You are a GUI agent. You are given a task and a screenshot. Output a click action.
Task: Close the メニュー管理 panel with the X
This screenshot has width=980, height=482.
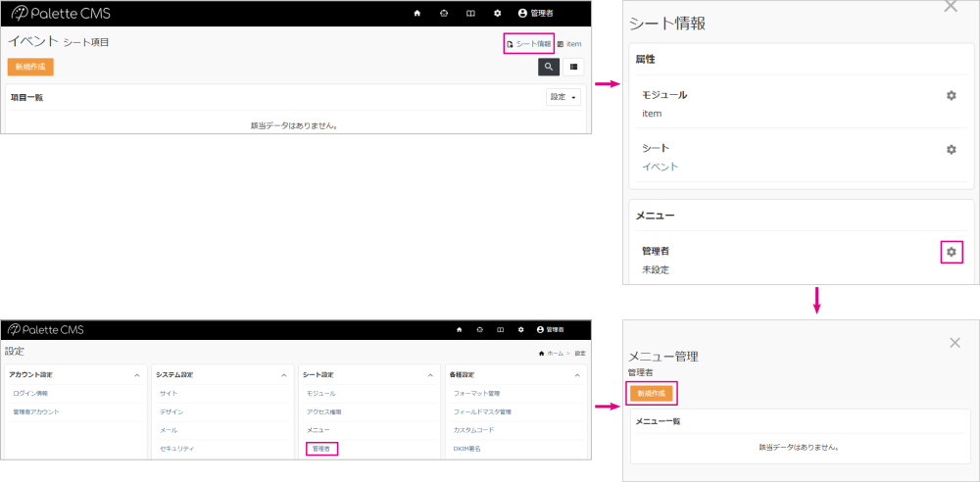pos(955,343)
